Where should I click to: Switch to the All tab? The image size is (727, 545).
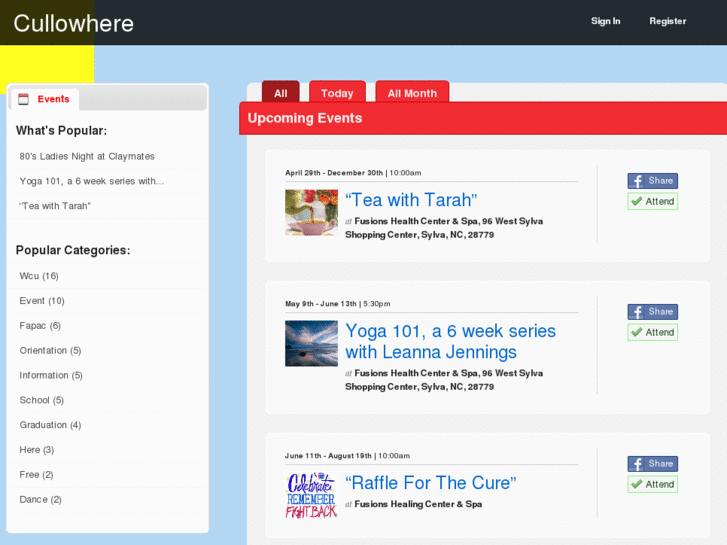point(281,92)
